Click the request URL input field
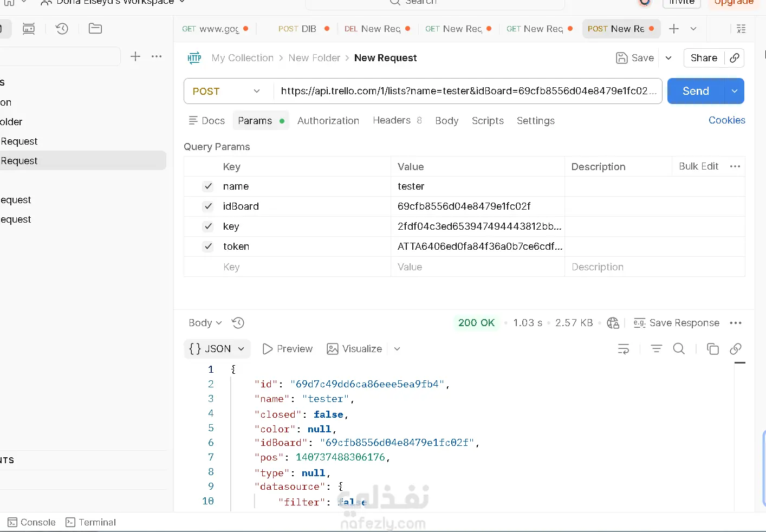The image size is (766, 532). tap(466, 91)
